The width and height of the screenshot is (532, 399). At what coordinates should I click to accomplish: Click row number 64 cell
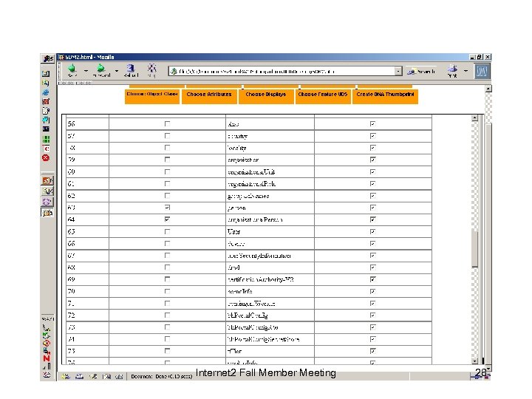tap(87, 219)
